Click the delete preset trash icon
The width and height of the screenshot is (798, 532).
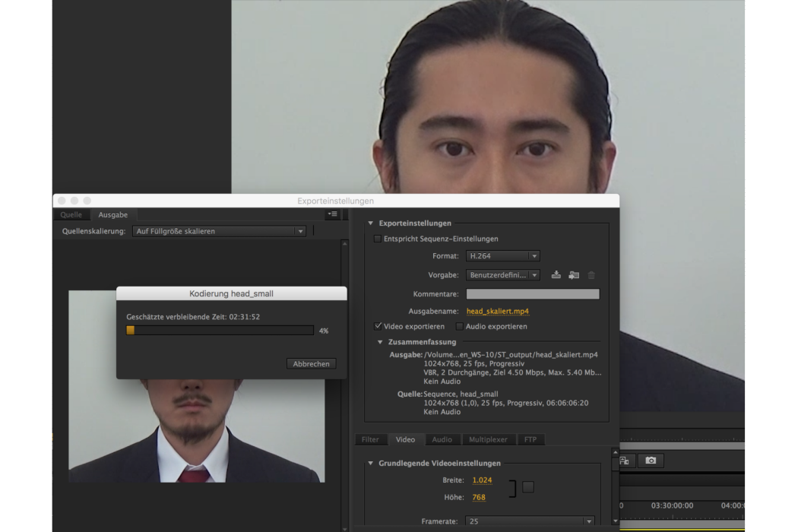(591, 275)
